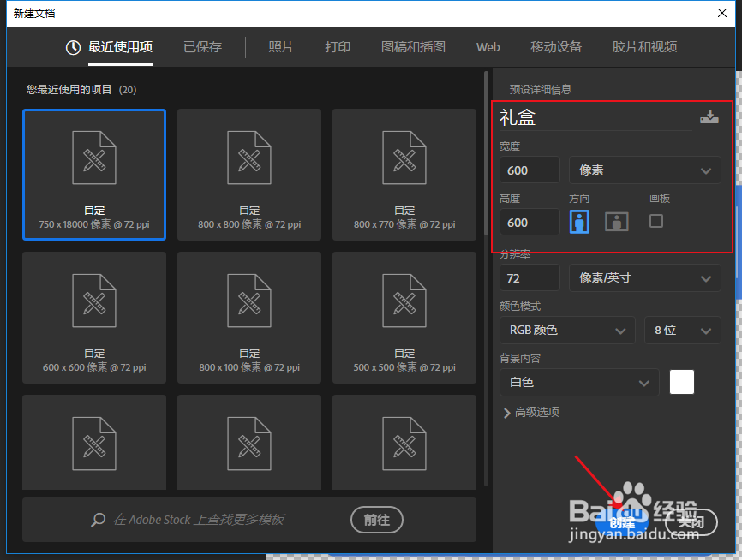Click the clock icon beside 最近使用项

[x=71, y=47]
